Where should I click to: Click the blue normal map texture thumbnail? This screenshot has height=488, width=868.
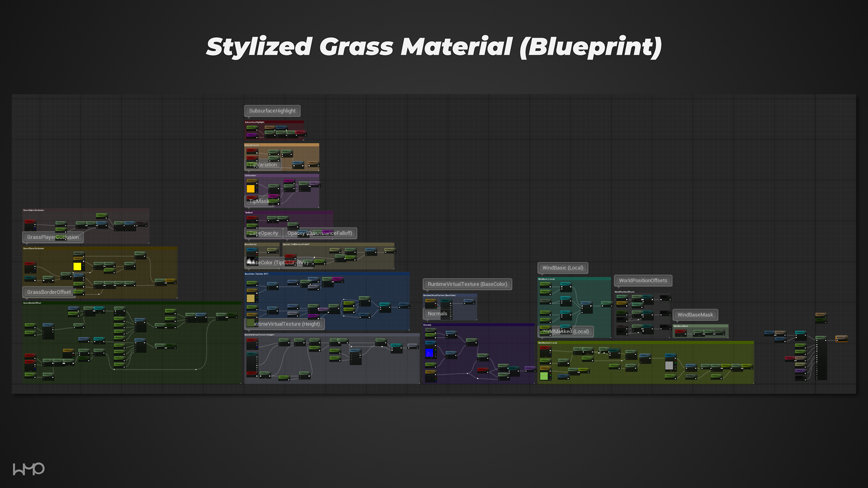[x=429, y=353]
